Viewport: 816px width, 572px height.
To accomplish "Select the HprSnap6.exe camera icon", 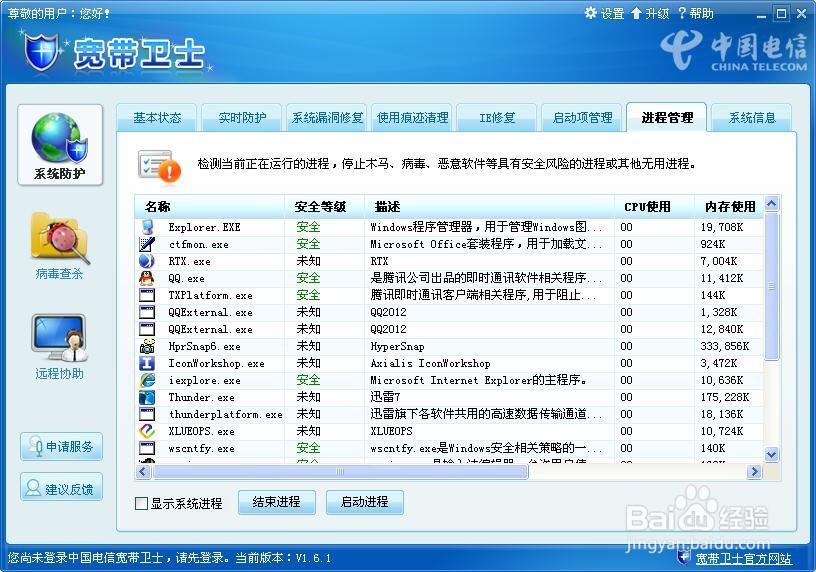I will [147, 346].
